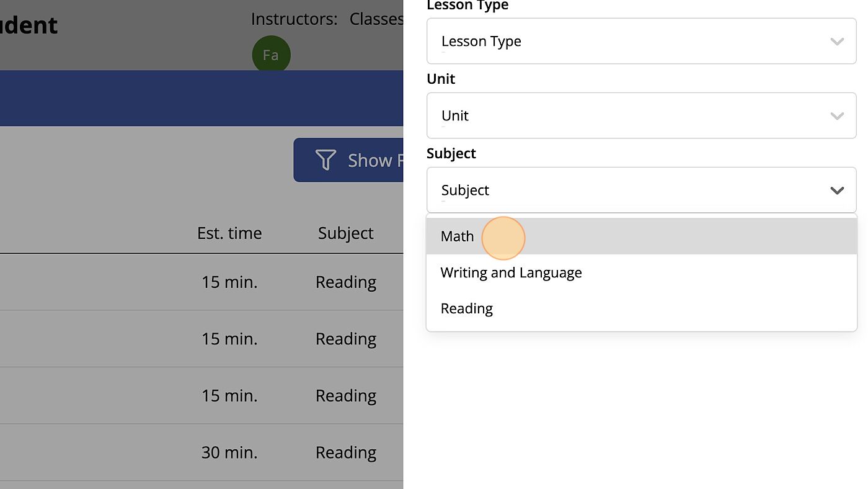
Task: Pick Reading in the Subject options
Action: [466, 308]
